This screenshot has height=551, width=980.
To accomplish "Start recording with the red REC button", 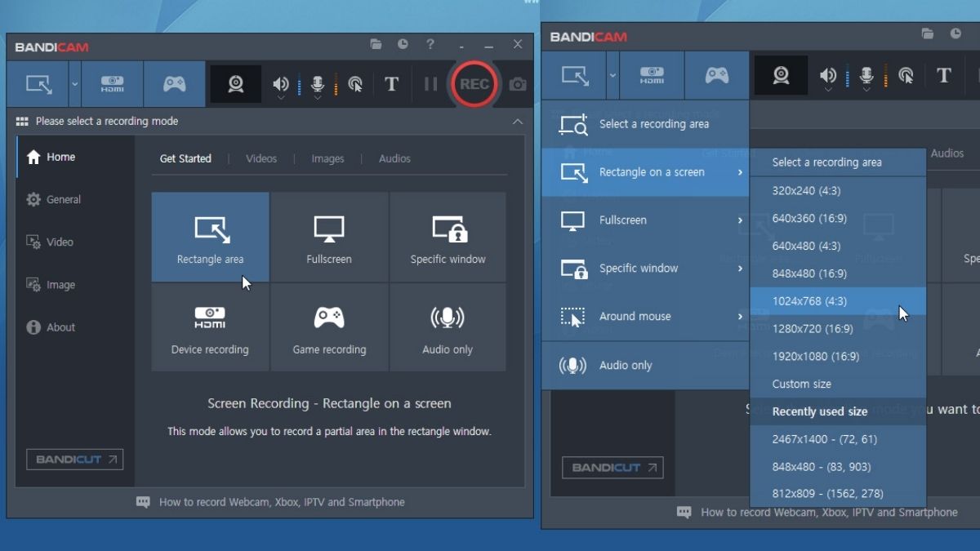I will [474, 84].
